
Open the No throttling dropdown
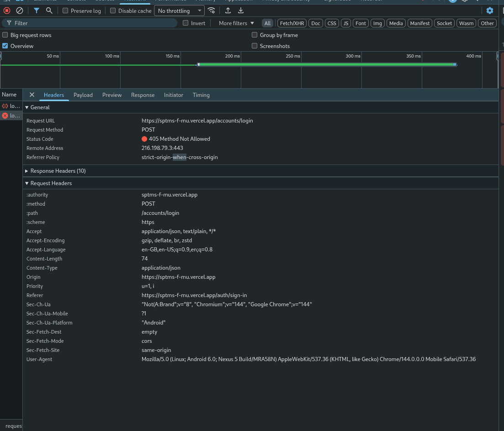point(180,11)
